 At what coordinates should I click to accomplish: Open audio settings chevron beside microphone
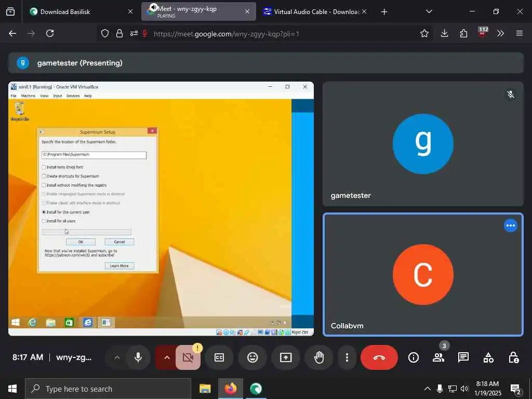pyautogui.click(x=117, y=357)
